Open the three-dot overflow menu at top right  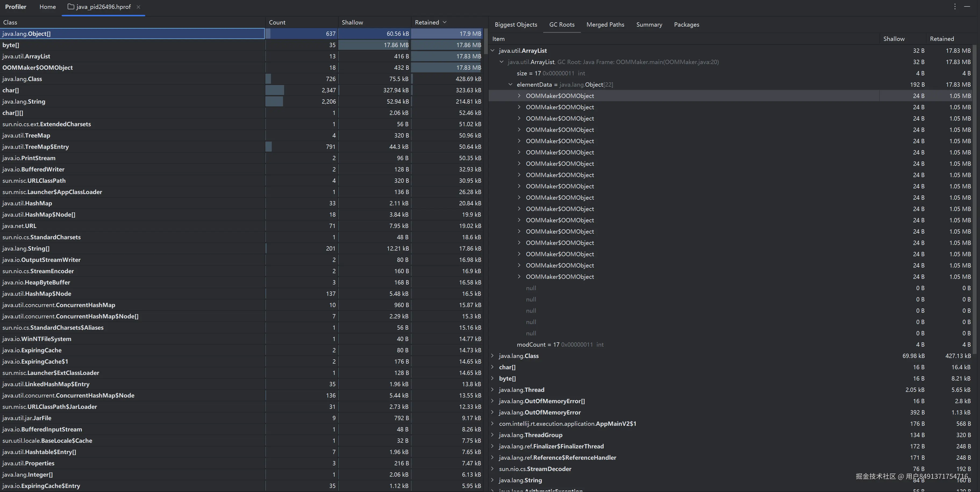click(955, 6)
